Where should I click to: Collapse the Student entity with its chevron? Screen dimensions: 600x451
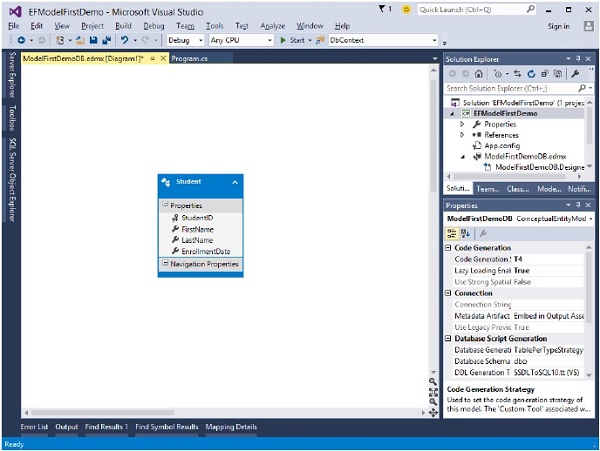[235, 182]
